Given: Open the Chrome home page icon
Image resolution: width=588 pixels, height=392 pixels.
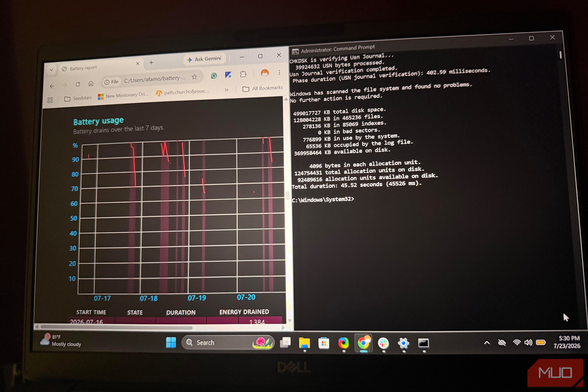Looking at the screenshot, I should coord(91,83).
